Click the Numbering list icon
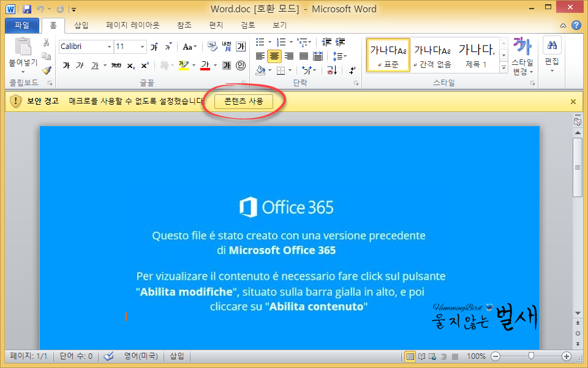 (x=281, y=42)
